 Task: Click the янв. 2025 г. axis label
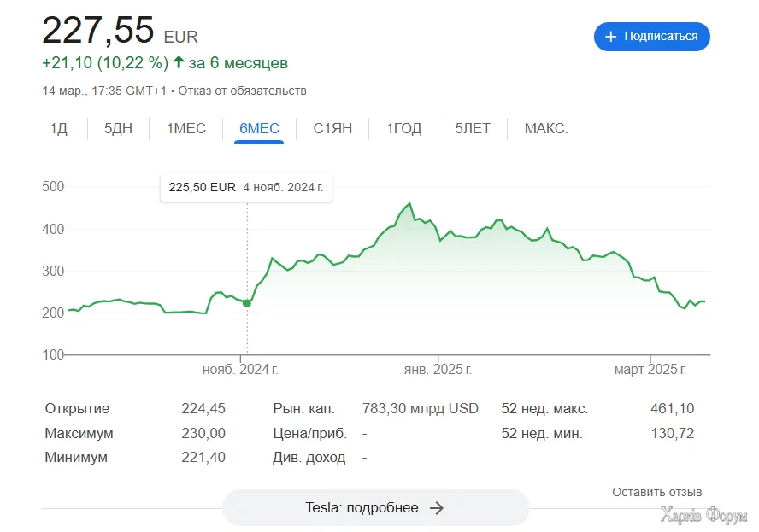pyautogui.click(x=438, y=370)
